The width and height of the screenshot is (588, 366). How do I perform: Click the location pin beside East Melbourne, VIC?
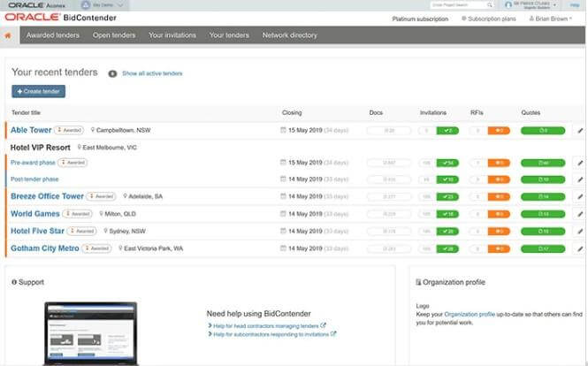[x=79, y=148]
